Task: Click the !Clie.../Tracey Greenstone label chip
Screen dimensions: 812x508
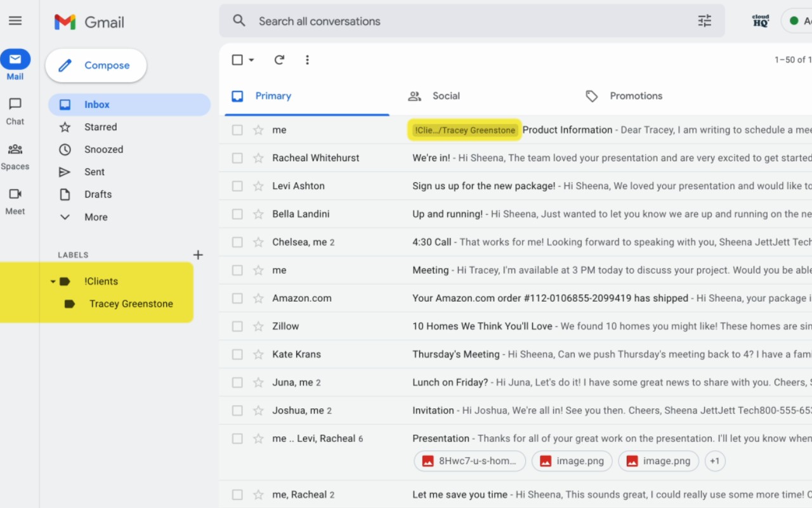Action: tap(464, 130)
